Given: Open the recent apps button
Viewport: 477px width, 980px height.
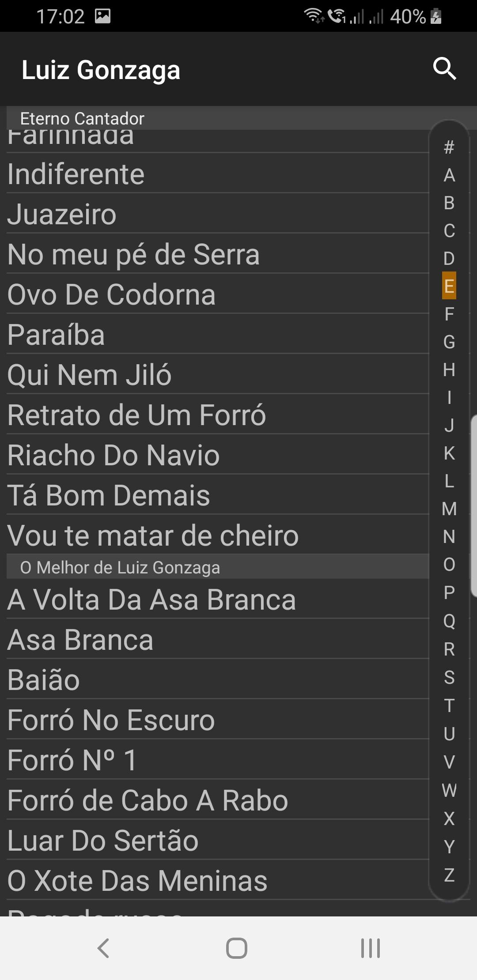Looking at the screenshot, I should click(x=370, y=948).
